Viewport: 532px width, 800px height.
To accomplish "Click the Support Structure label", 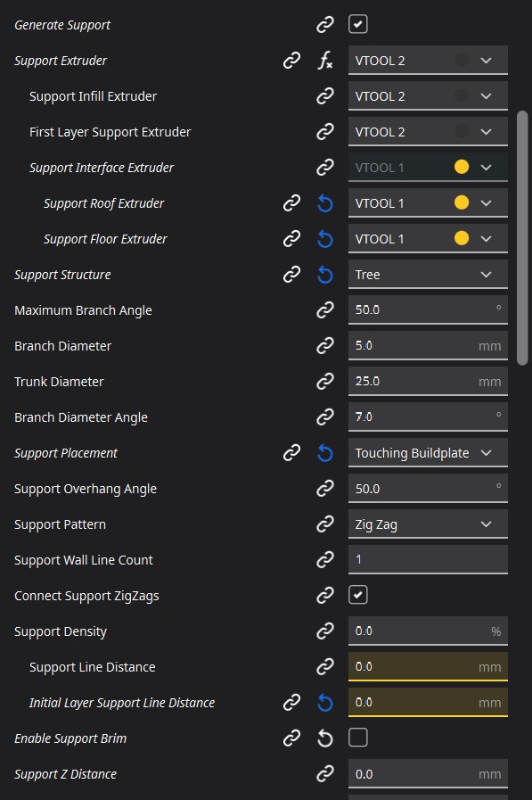I will (62, 275).
